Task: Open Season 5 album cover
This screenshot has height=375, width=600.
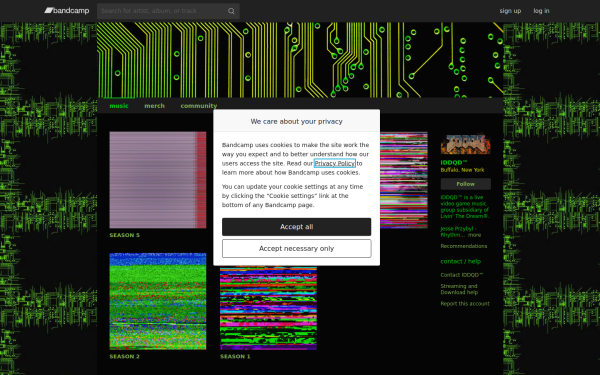Action: point(158,180)
